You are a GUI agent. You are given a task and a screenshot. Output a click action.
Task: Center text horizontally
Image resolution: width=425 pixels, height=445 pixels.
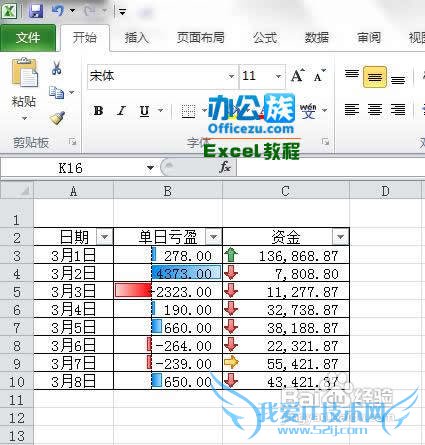click(375, 110)
